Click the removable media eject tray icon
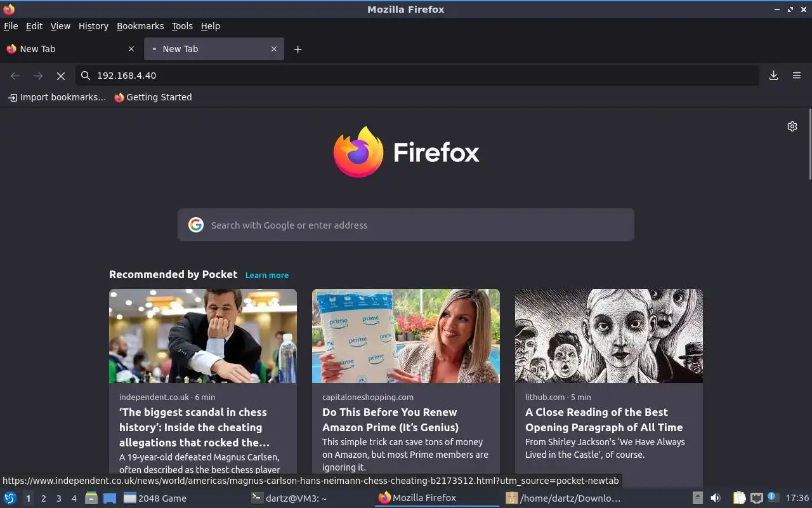The width and height of the screenshot is (812, 508). coord(697,498)
